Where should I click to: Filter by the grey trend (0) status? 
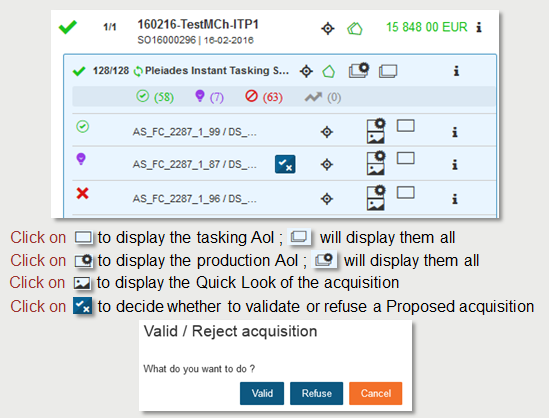[322, 97]
